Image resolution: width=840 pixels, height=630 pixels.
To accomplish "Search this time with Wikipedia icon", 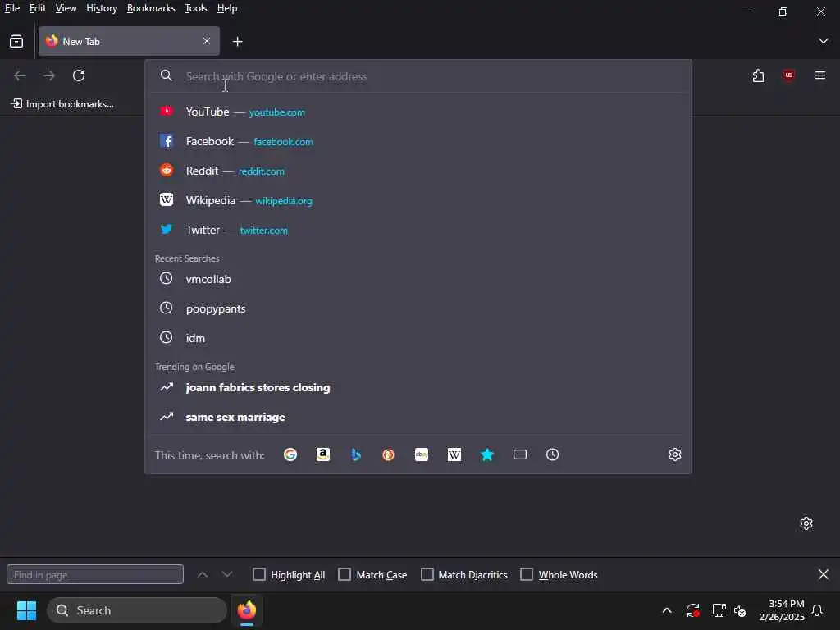I will (x=454, y=454).
